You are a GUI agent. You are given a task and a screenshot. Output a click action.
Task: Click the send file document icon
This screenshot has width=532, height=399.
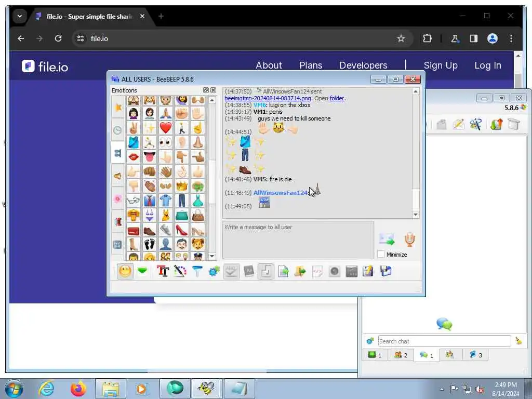coord(283,271)
